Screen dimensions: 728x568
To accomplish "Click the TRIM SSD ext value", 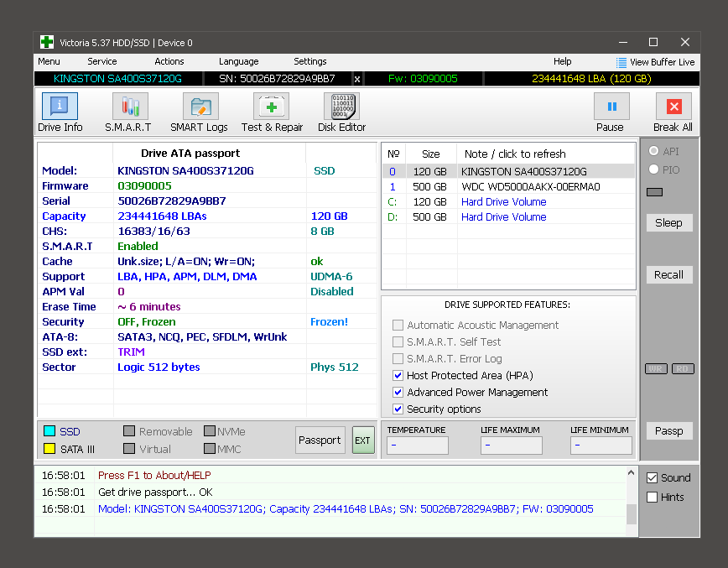I will coord(132,352).
